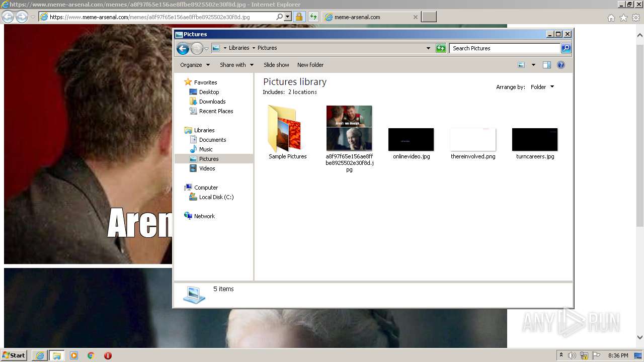Click the Libraries breadcrumb in address bar
This screenshot has height=362, width=644.
[x=239, y=48]
